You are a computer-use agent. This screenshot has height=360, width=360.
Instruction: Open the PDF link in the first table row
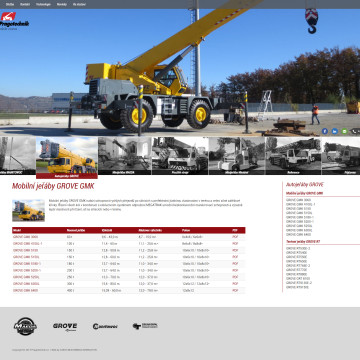[x=235, y=237]
